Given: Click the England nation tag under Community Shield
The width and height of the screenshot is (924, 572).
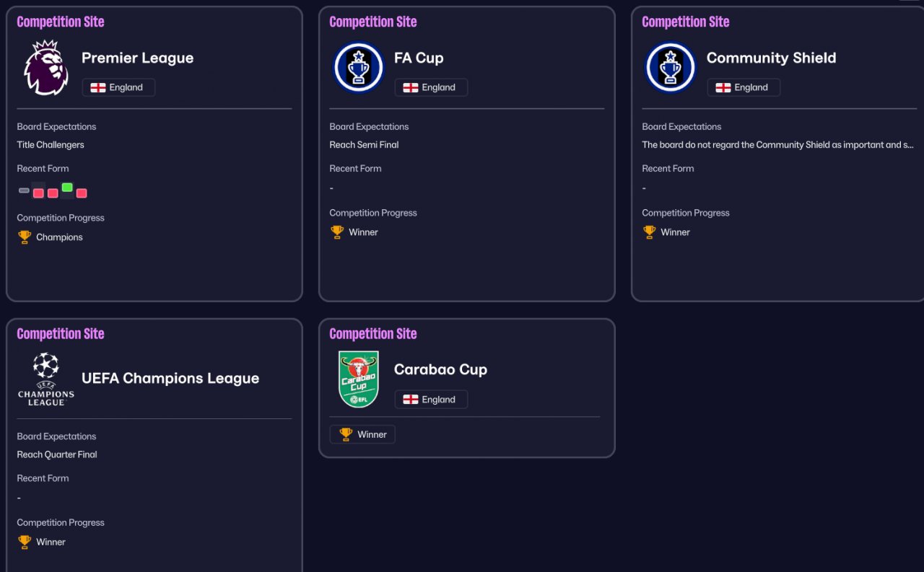Looking at the screenshot, I should tap(744, 87).
